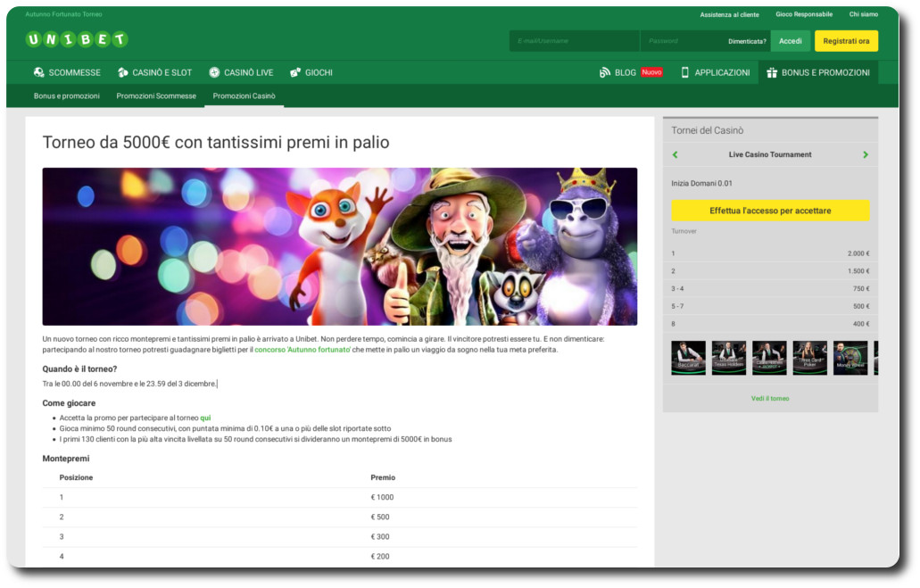Open the Texas Hold'em game thumbnail

click(729, 358)
